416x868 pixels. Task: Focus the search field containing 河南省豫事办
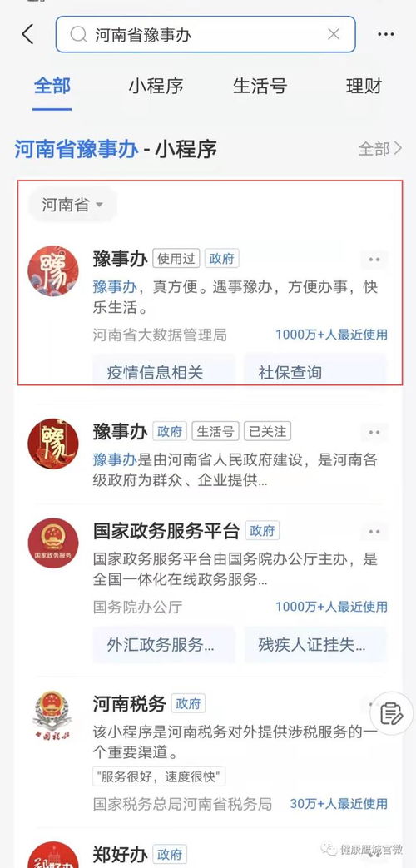(x=206, y=34)
